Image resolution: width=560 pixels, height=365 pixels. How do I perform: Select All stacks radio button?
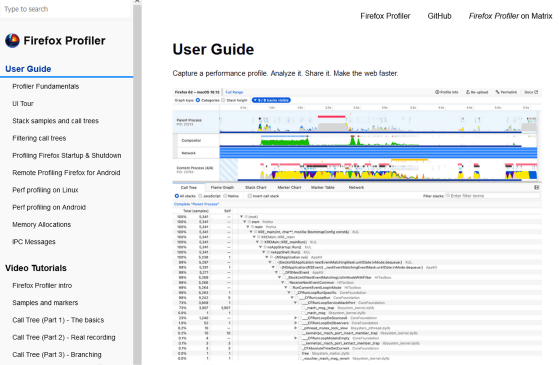(176, 196)
